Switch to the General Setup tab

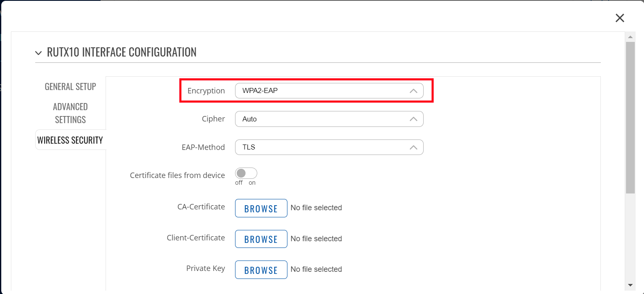click(x=70, y=87)
